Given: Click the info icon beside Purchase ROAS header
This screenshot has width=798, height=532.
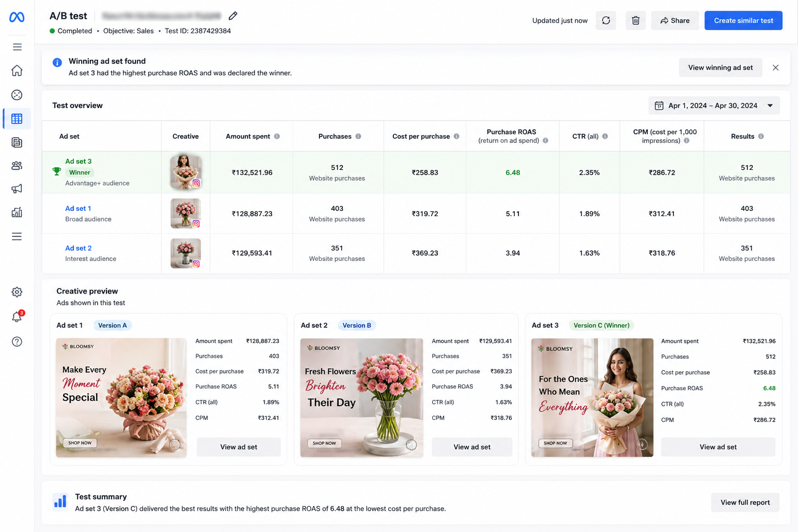Looking at the screenshot, I should (546, 140).
